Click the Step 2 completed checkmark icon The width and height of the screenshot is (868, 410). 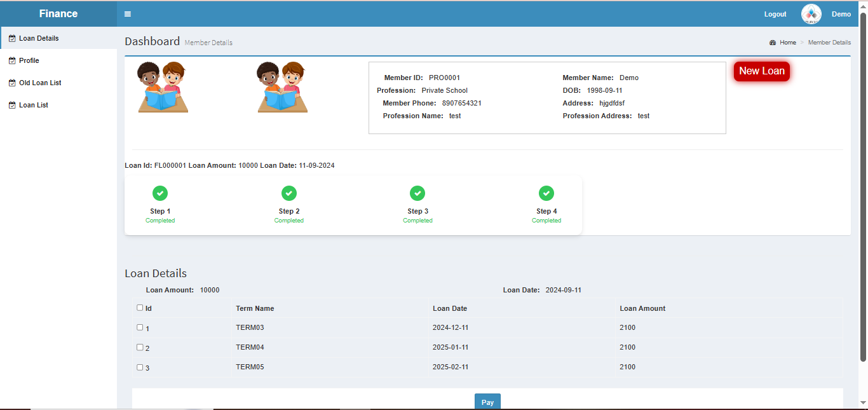click(x=289, y=193)
